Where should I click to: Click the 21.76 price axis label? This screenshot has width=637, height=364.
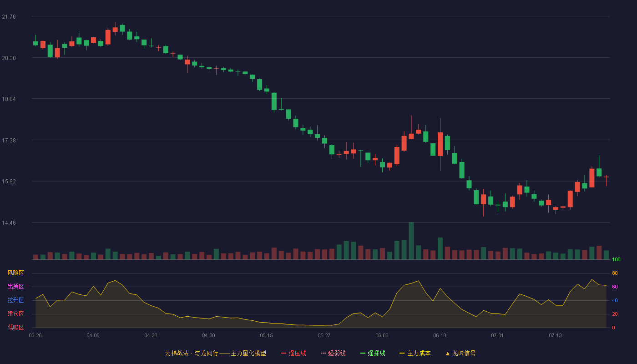click(x=9, y=17)
